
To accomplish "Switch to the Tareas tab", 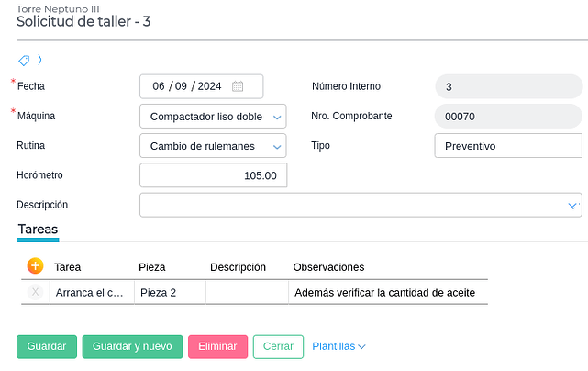I will pyautogui.click(x=38, y=229).
